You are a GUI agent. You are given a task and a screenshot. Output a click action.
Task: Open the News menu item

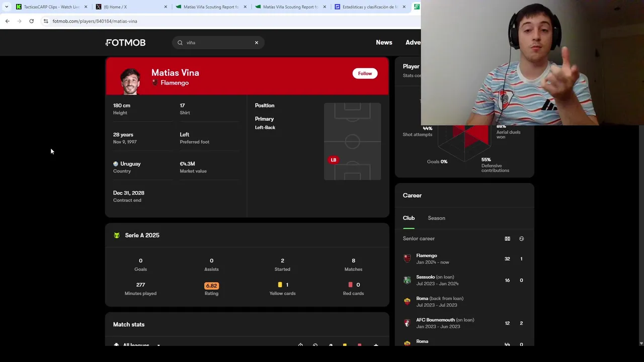coord(384,42)
